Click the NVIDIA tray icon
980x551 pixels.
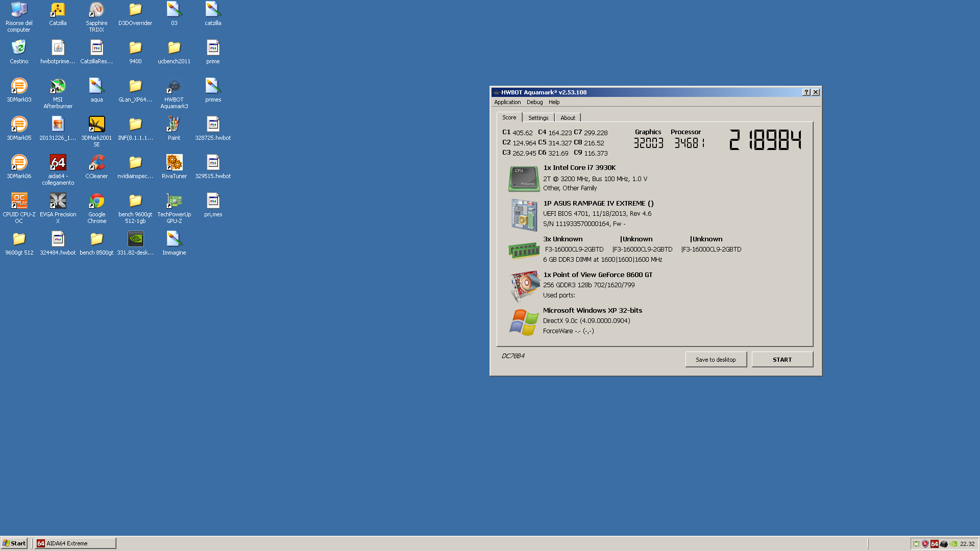(953, 544)
